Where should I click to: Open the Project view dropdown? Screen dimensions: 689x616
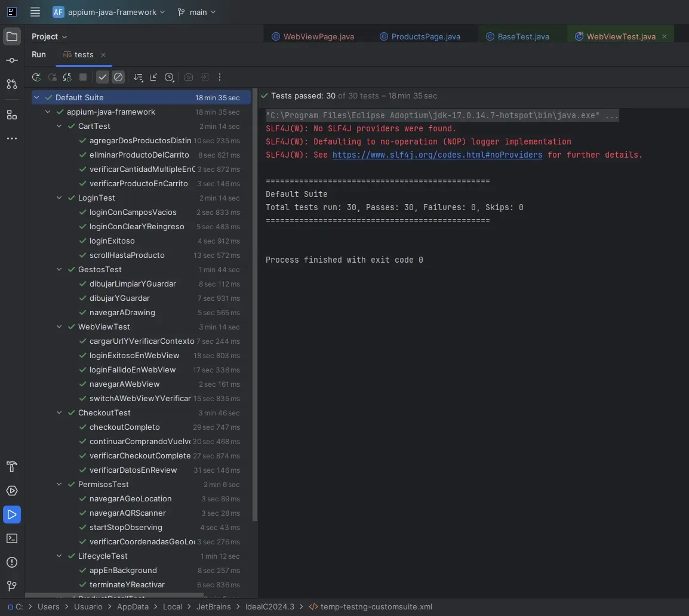[49, 36]
